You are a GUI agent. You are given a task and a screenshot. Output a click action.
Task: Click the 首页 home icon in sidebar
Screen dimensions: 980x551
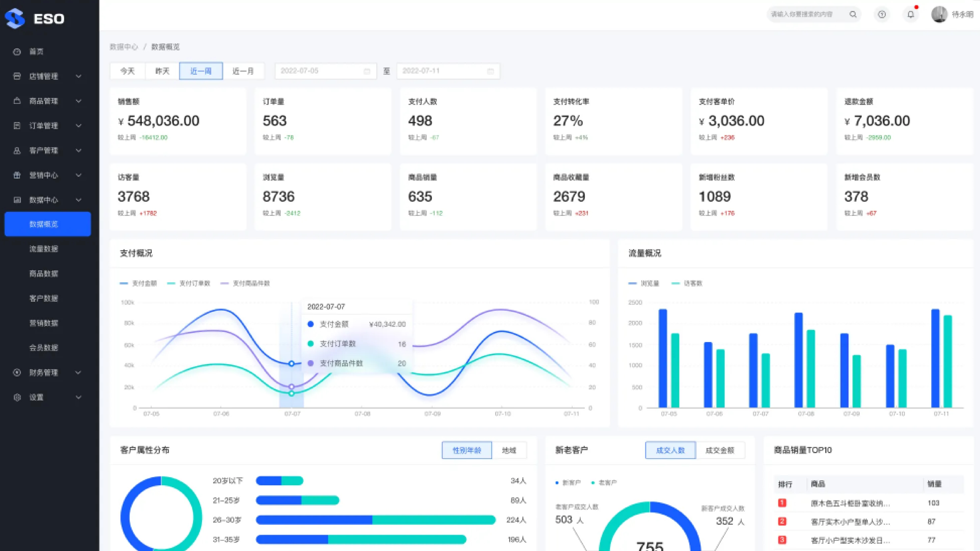pos(17,52)
